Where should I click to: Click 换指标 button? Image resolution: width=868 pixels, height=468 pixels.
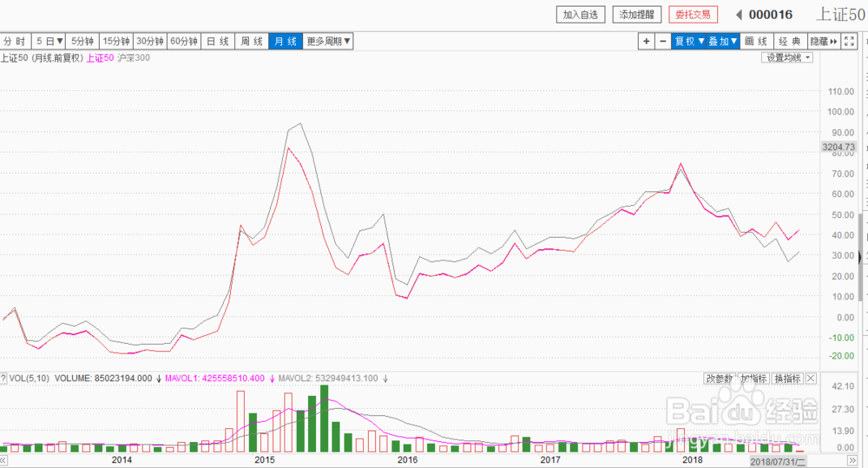click(x=787, y=379)
